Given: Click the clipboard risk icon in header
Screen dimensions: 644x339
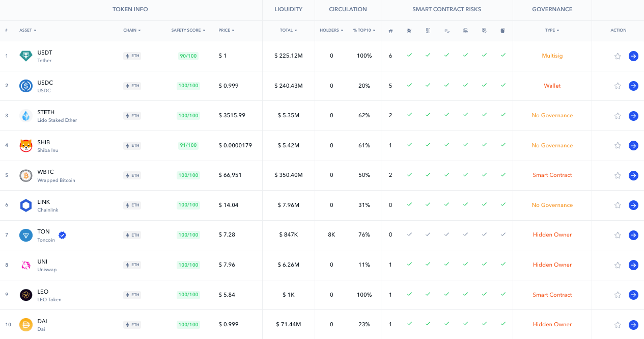Looking at the screenshot, I should tap(502, 31).
